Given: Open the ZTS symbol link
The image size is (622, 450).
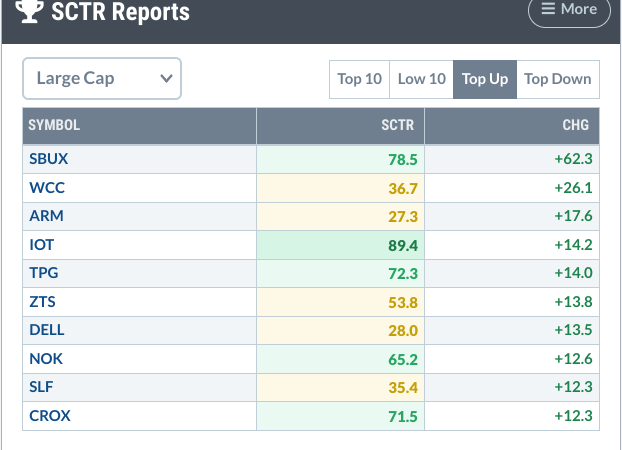Looking at the screenshot, I should pos(42,302).
